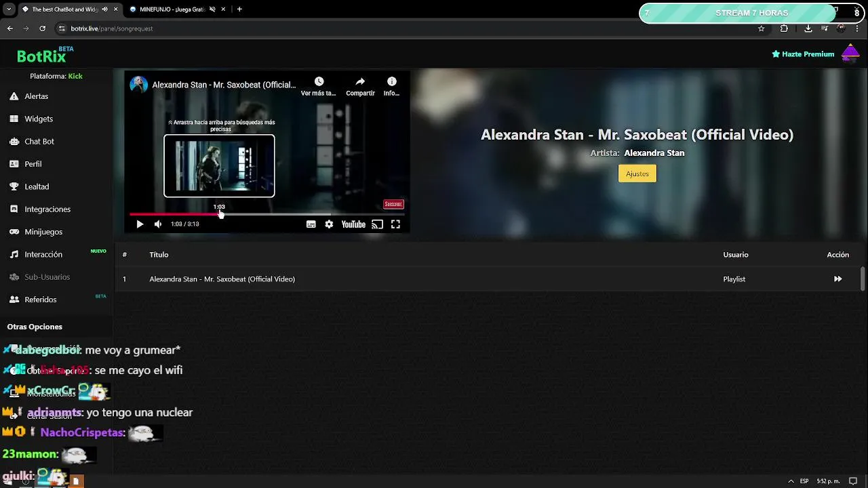
Task: Unmute the MINEFUN.IO tab audio
Action: pos(212,9)
